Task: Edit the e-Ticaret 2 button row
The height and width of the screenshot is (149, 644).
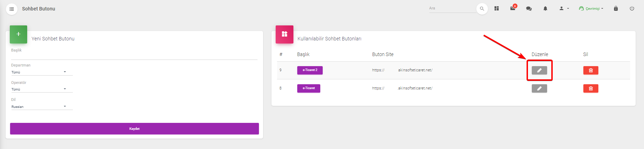Action: (539, 70)
